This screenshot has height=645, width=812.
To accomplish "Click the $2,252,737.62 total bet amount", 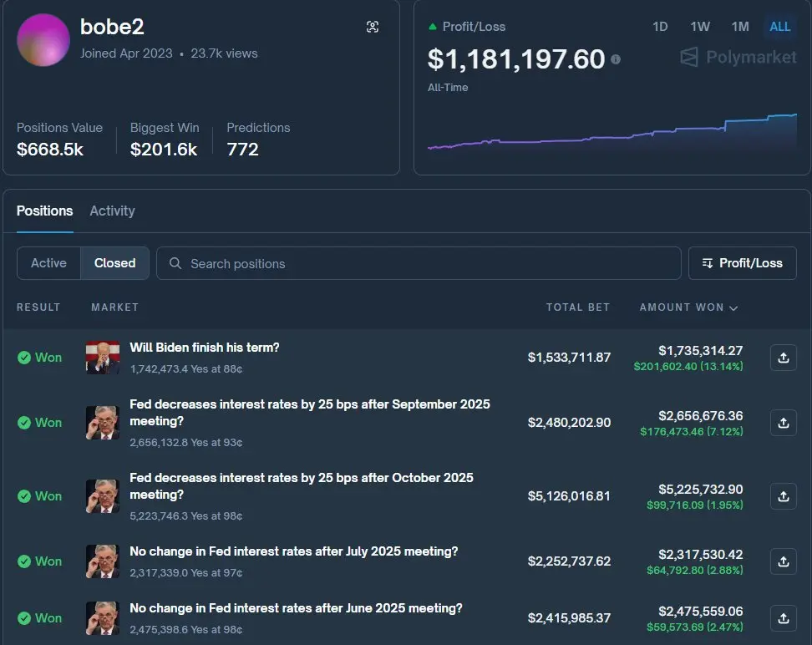I will pyautogui.click(x=569, y=561).
